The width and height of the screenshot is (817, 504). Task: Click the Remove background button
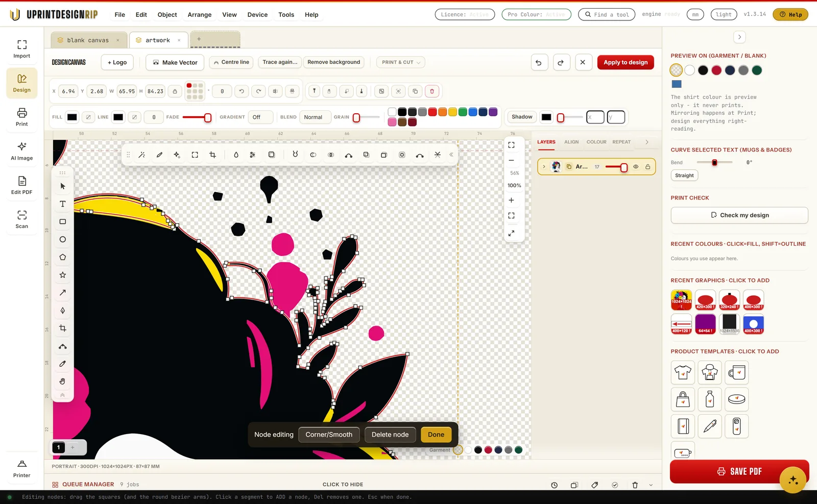pyautogui.click(x=334, y=62)
